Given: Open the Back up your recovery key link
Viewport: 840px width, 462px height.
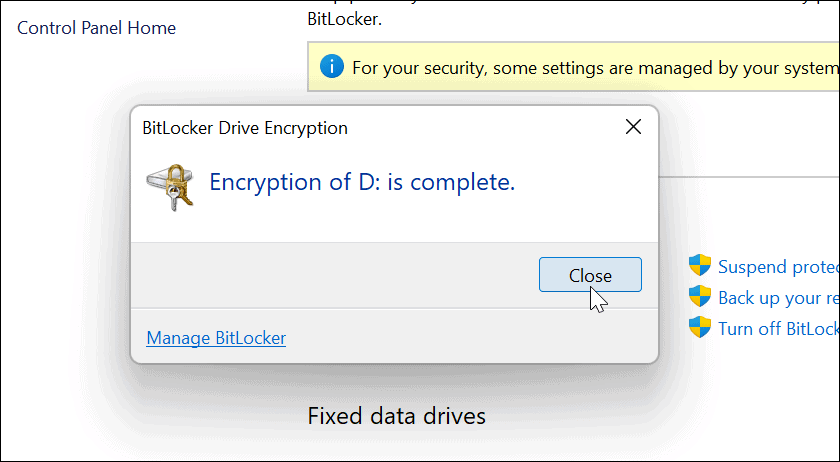Looking at the screenshot, I should coord(778,297).
